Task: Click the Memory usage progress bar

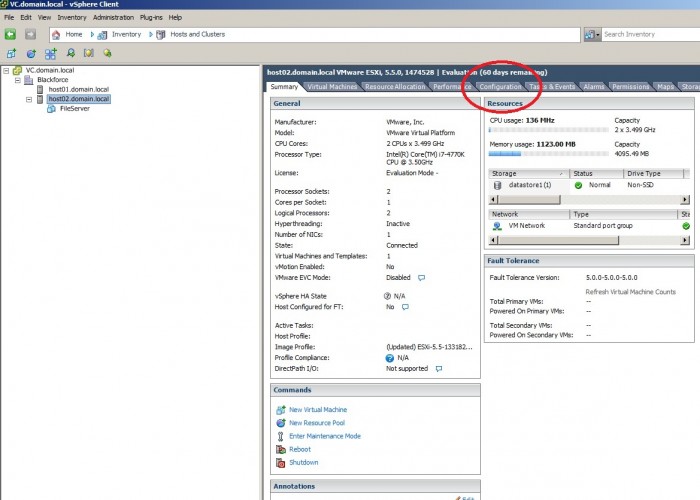Action: [x=549, y=154]
